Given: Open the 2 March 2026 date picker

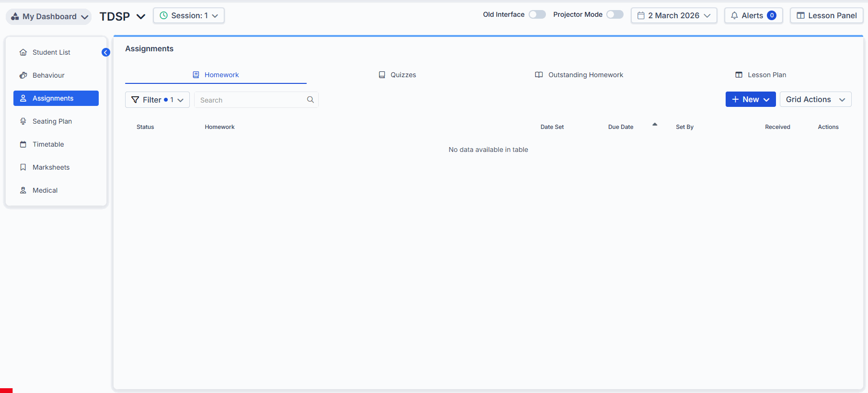Looking at the screenshot, I should [x=673, y=15].
